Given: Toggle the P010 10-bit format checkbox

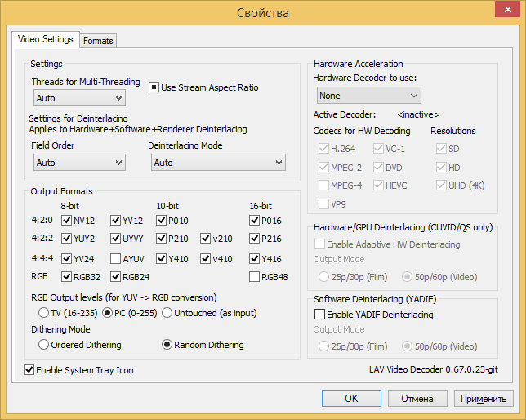Looking at the screenshot, I should [161, 221].
